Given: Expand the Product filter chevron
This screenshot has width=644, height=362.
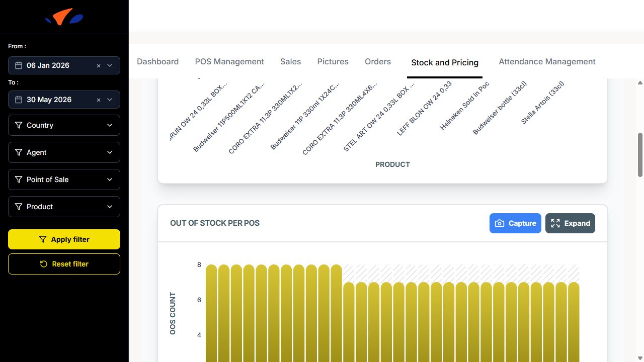Looking at the screenshot, I should click(x=110, y=207).
